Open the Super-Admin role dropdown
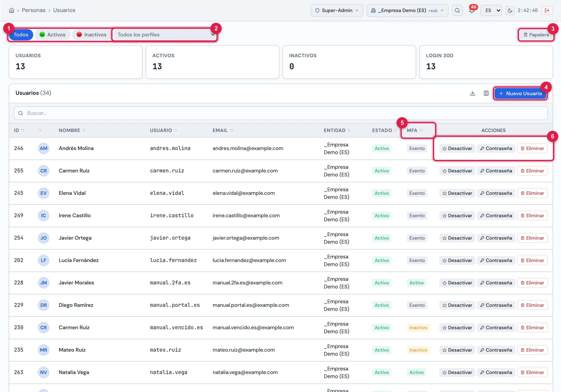 point(337,10)
